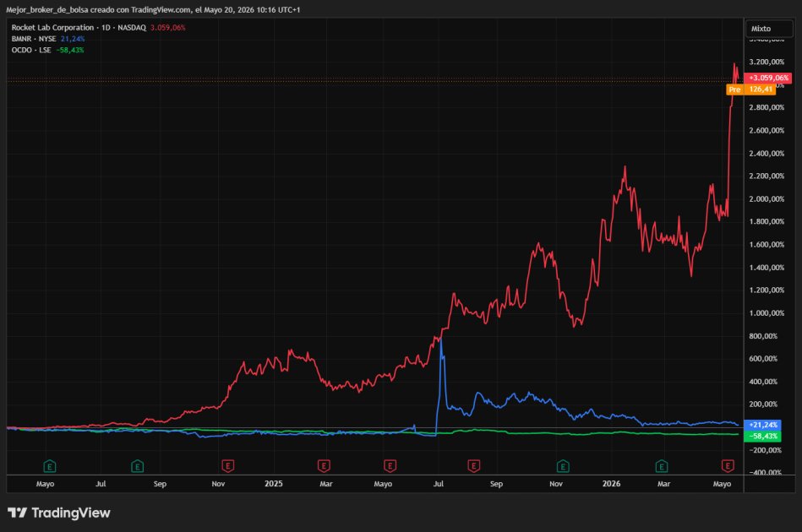Click the red +3.059,06% price axis tag
802x532 pixels.
[x=767, y=78]
